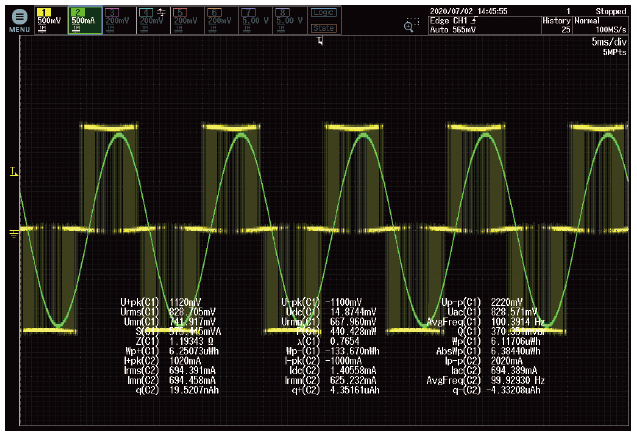This screenshot has width=637, height=439.
Task: Enable channel 5 at 200mV
Action: click(x=187, y=20)
